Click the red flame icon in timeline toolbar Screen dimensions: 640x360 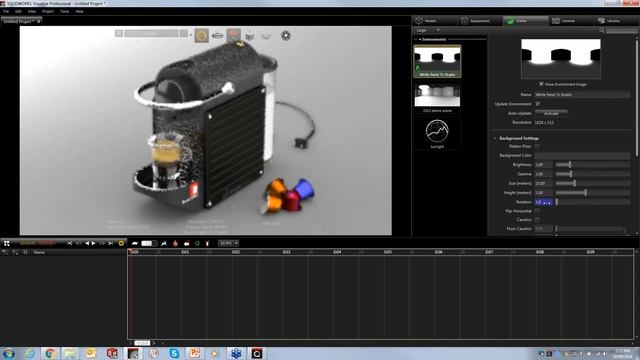pos(175,243)
